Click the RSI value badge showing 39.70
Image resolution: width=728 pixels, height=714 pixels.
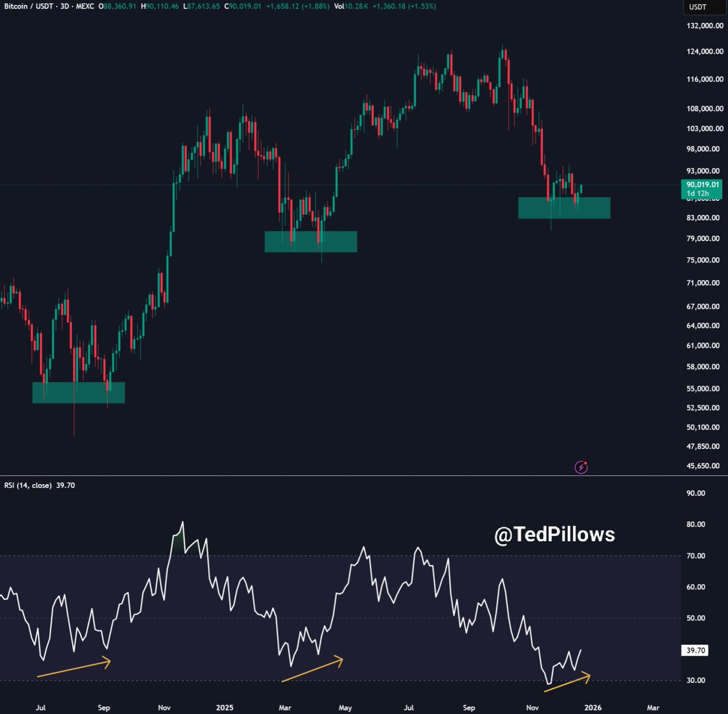click(x=693, y=650)
